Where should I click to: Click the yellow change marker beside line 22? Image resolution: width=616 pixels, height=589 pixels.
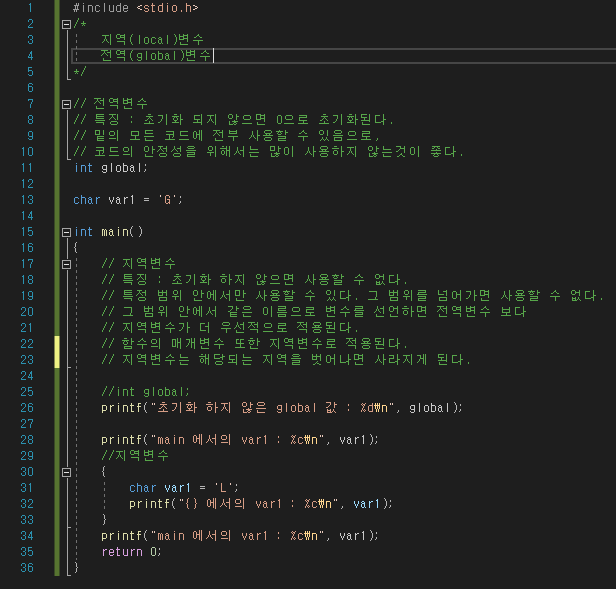point(57,352)
